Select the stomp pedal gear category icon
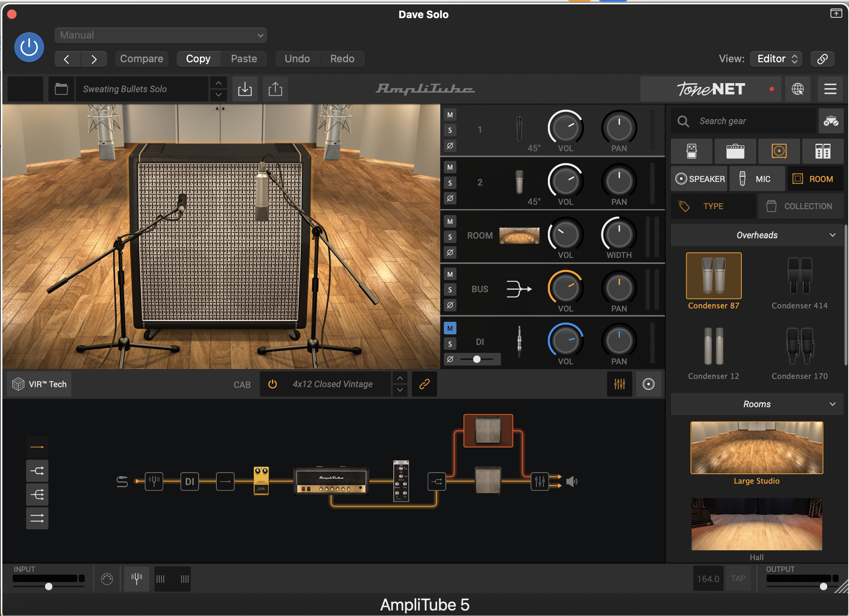Viewport: 849px width, 616px height. click(692, 151)
